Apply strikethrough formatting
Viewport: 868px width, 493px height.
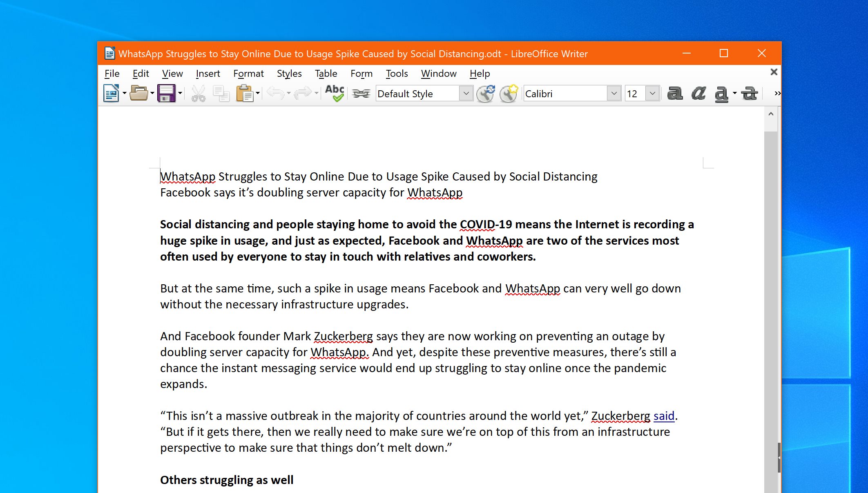click(749, 93)
